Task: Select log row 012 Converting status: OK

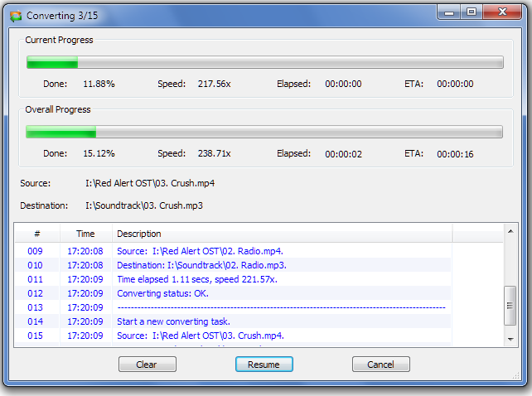Action: tap(233, 293)
